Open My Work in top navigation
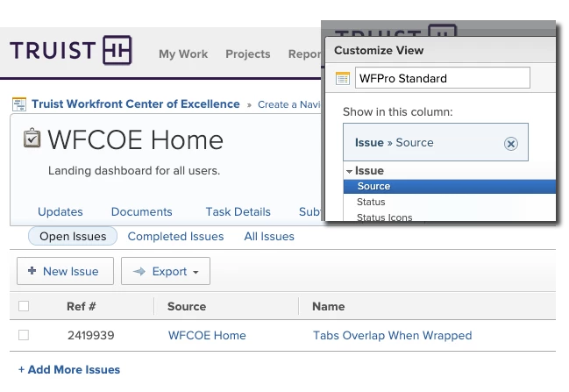Viewport: 569px width, 392px height. pos(183,53)
